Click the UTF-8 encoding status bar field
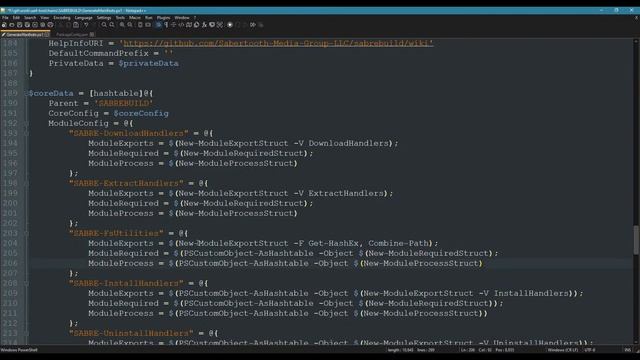Viewport: 640px width, 360px height. pyautogui.click(x=590, y=350)
